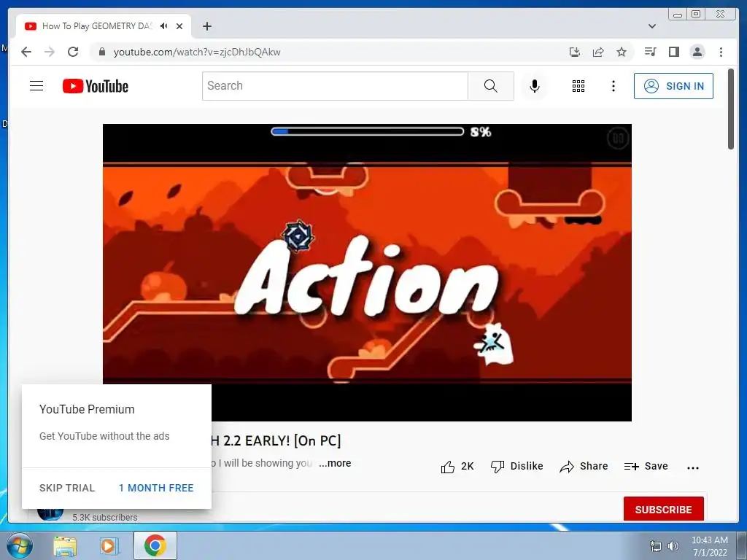Click the 2K like count
747x560 pixels.
(468, 466)
